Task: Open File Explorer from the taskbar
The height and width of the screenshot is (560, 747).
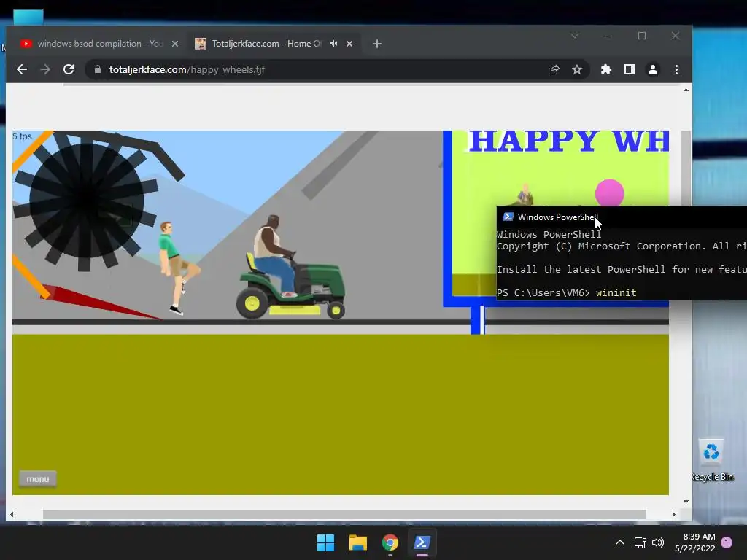Action: [357, 542]
